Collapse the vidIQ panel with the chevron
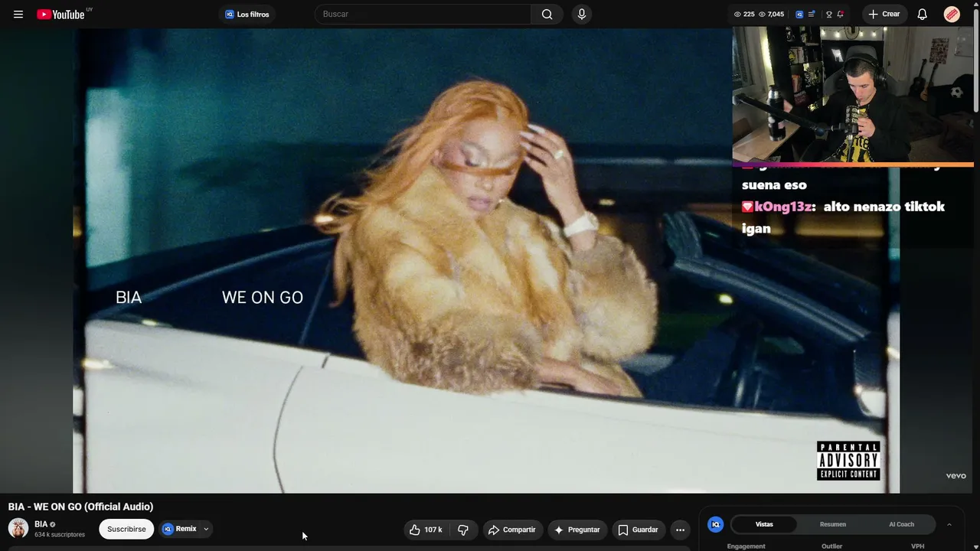 click(x=949, y=524)
